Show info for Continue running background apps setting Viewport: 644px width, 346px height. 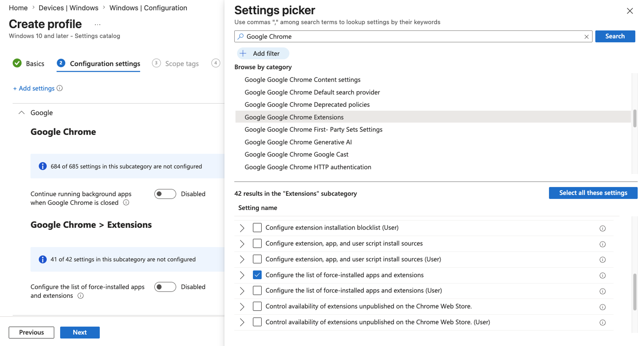126,202
